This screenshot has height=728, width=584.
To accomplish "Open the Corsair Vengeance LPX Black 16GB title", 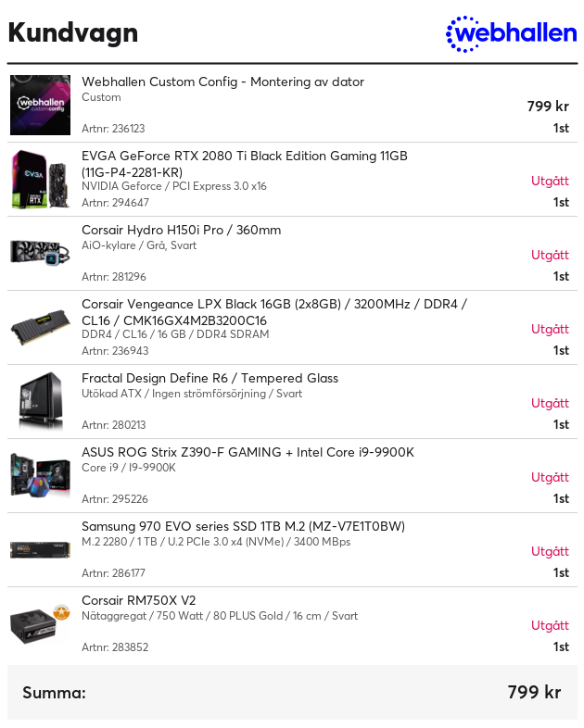I will [x=274, y=312].
